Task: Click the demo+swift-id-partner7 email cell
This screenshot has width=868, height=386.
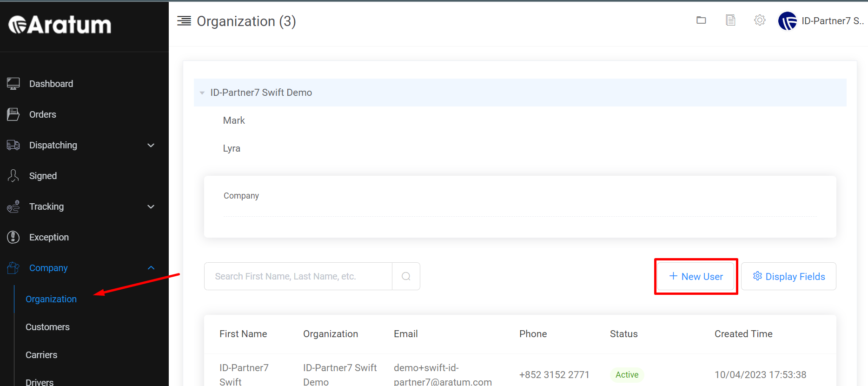Action: (x=443, y=375)
